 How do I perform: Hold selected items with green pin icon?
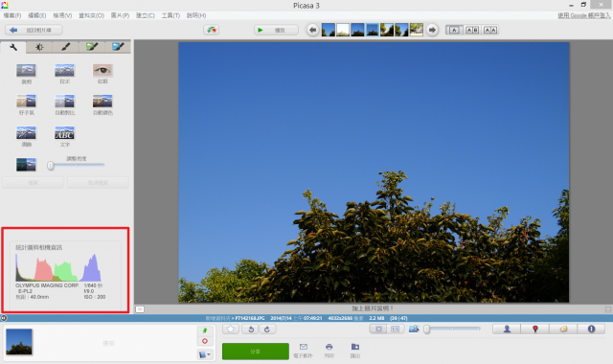[x=204, y=330]
